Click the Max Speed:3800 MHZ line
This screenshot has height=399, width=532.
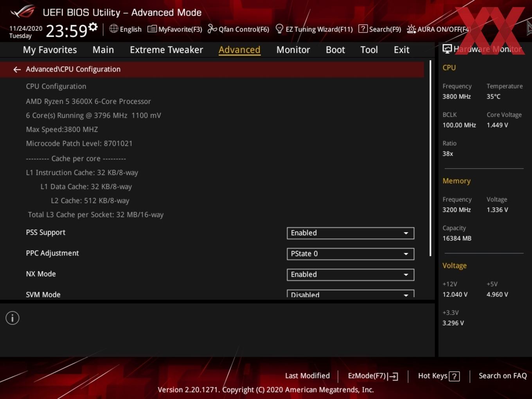pyautogui.click(x=62, y=129)
